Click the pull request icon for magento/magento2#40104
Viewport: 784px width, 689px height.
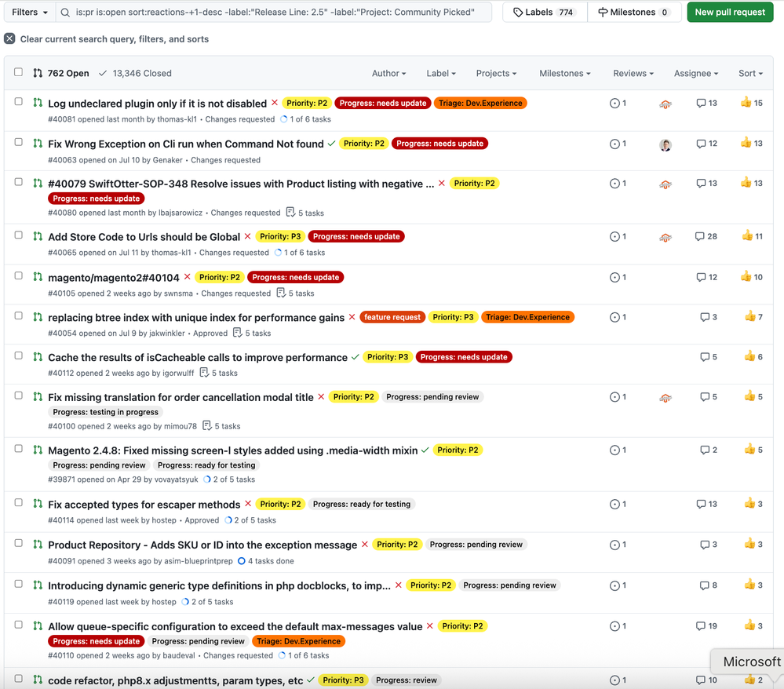coord(38,276)
